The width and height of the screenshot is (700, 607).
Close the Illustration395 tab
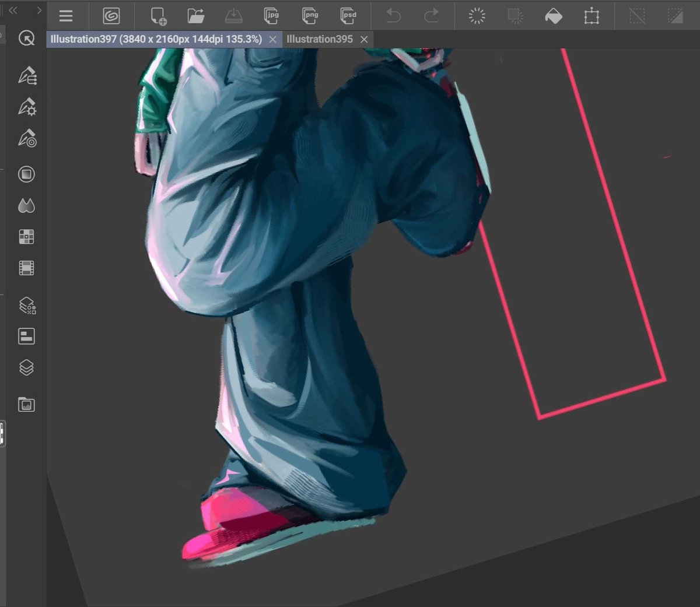coord(364,40)
